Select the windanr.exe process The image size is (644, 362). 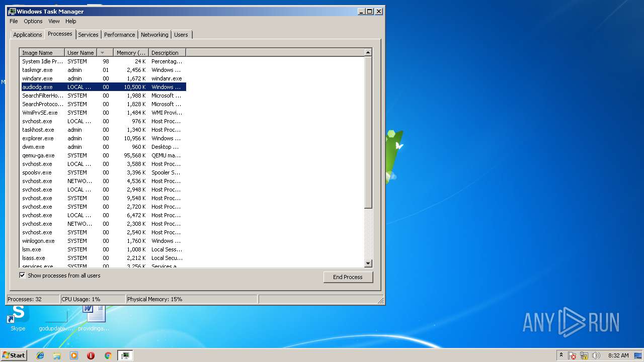coord(103,78)
